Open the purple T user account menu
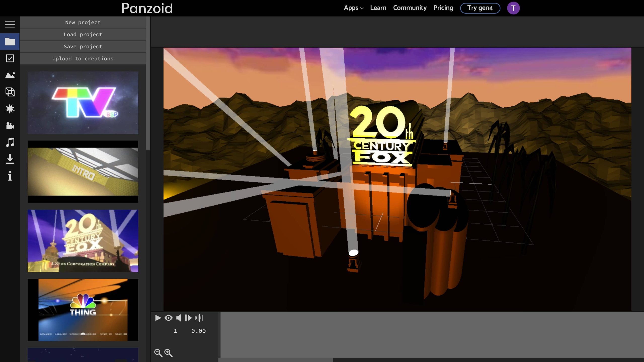The height and width of the screenshot is (362, 644). pyautogui.click(x=513, y=8)
